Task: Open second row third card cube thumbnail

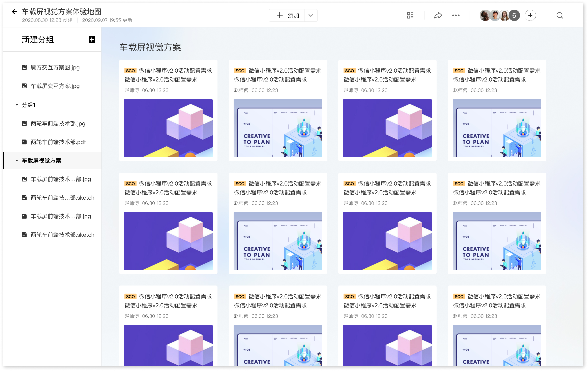Action: (x=387, y=241)
